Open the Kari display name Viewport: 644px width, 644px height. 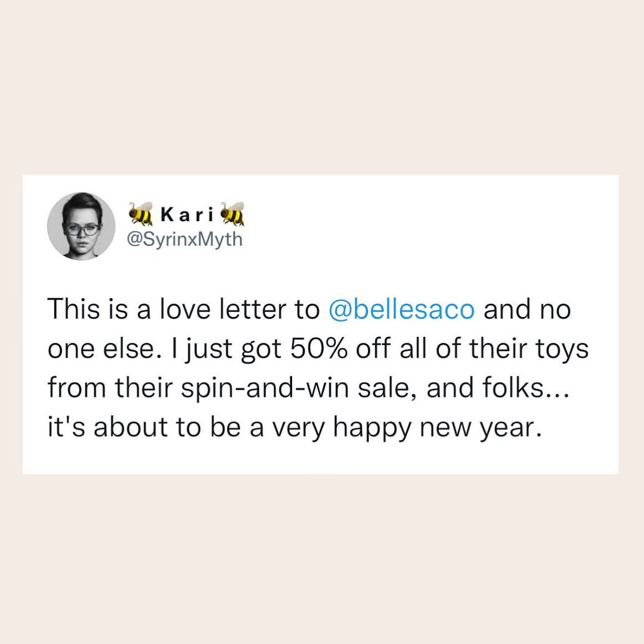[x=186, y=213]
